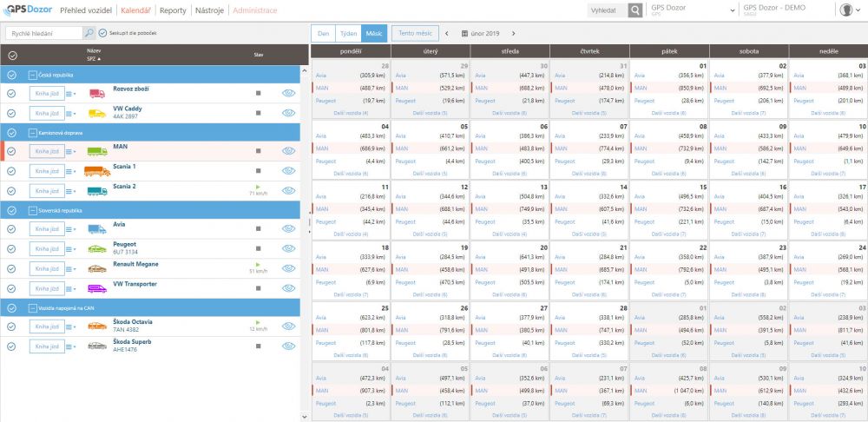Screen dimensions: 868x422
Task: Switch to the Týden view tab
Action: coord(348,33)
